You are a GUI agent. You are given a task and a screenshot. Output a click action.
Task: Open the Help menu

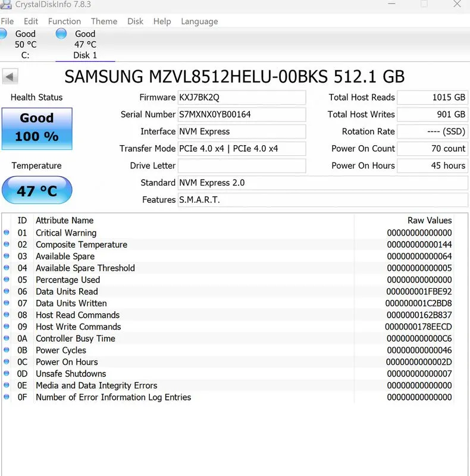tap(162, 21)
